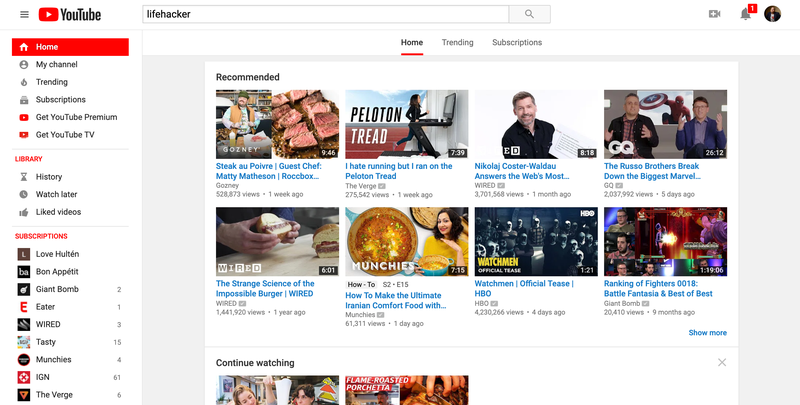Open Iranian Comfort Food video title
The image size is (800, 405).
[x=396, y=300]
